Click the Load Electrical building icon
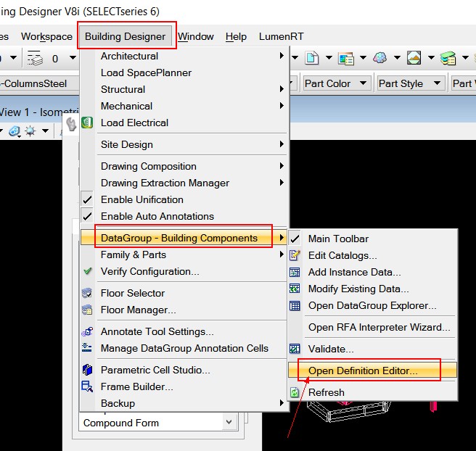 [87, 123]
